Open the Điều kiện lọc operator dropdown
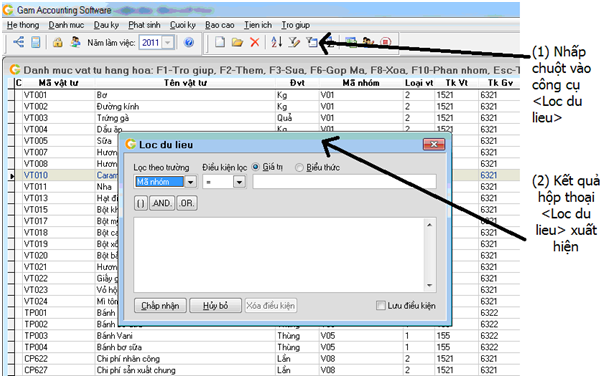616x378 pixels. (239, 182)
